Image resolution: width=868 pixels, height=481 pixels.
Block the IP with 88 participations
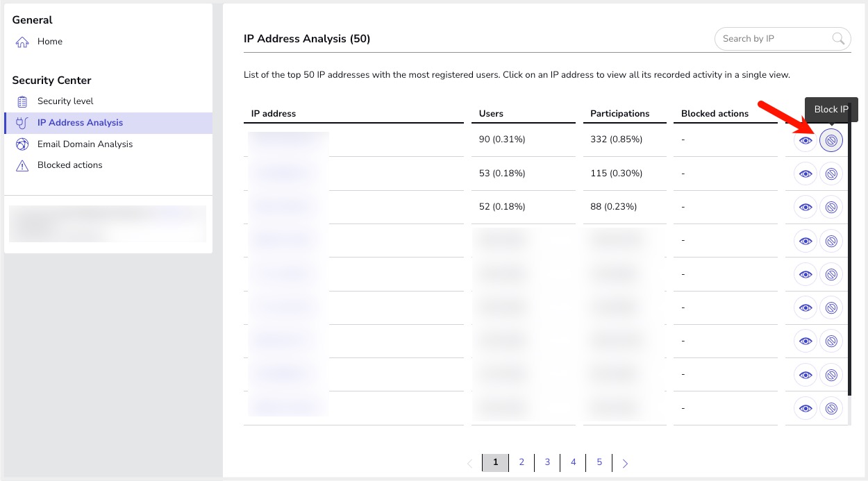pyautogui.click(x=831, y=207)
